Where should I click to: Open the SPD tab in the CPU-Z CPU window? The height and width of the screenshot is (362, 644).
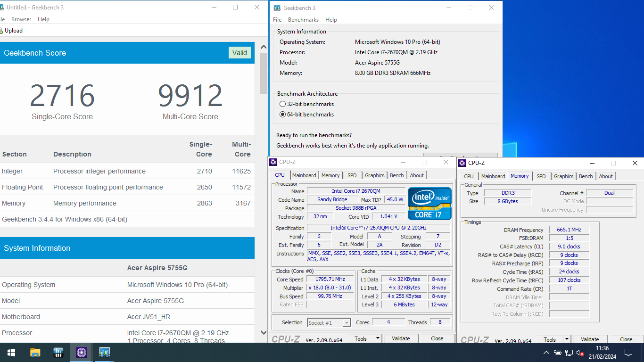pos(352,175)
